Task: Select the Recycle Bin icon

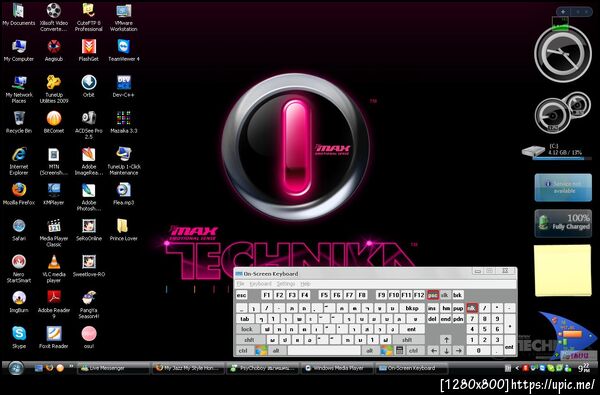Action: tap(19, 122)
